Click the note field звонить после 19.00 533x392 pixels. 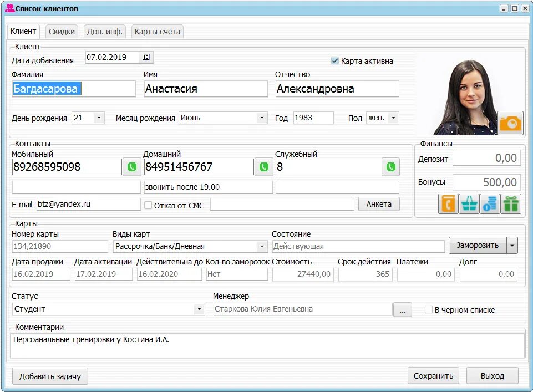(209, 187)
